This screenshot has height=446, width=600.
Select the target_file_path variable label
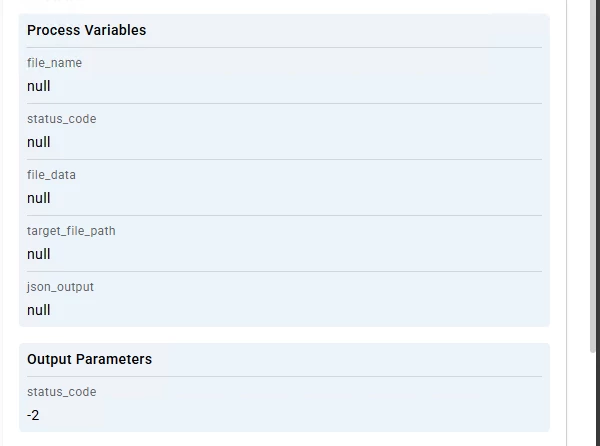click(x=71, y=231)
